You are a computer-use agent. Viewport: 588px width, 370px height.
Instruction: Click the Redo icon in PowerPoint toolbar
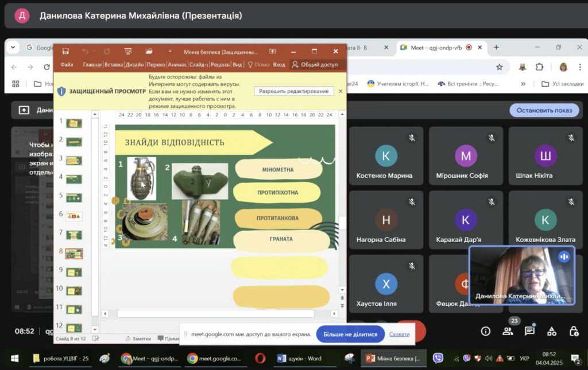107,51
